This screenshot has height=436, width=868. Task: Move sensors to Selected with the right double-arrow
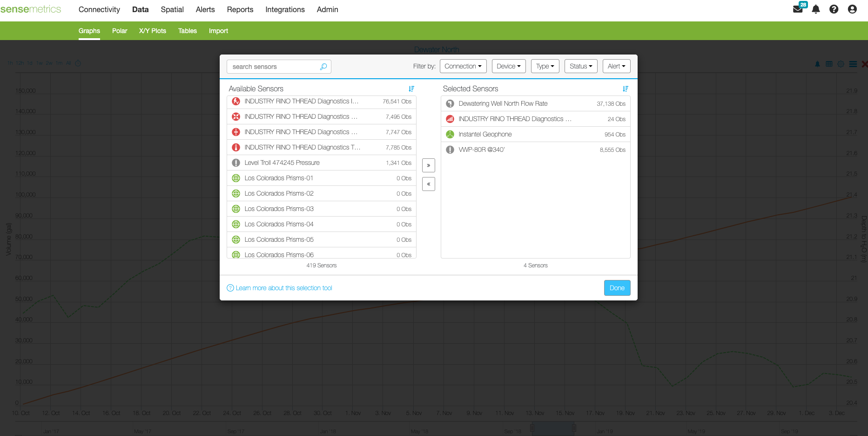(x=429, y=165)
